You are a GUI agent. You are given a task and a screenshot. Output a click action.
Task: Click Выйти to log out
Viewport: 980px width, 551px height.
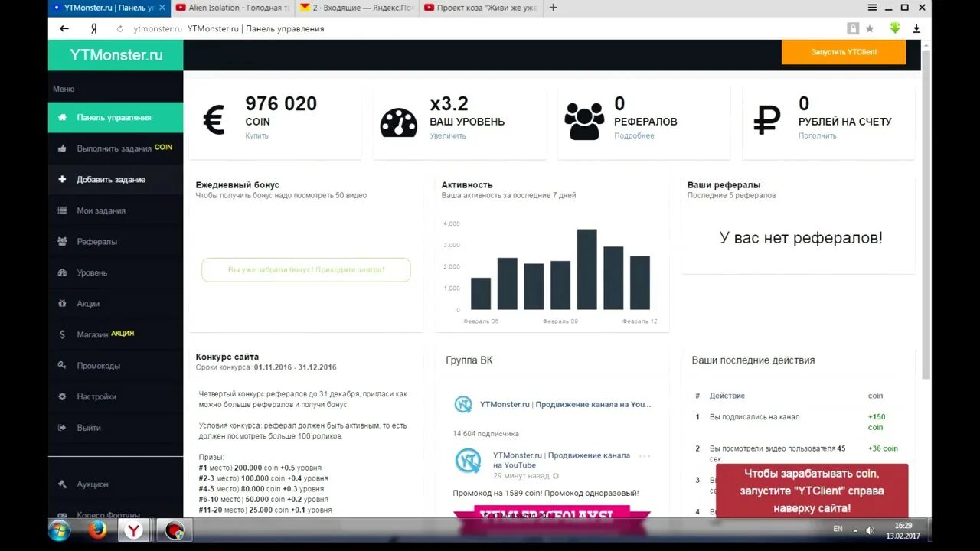116,428
